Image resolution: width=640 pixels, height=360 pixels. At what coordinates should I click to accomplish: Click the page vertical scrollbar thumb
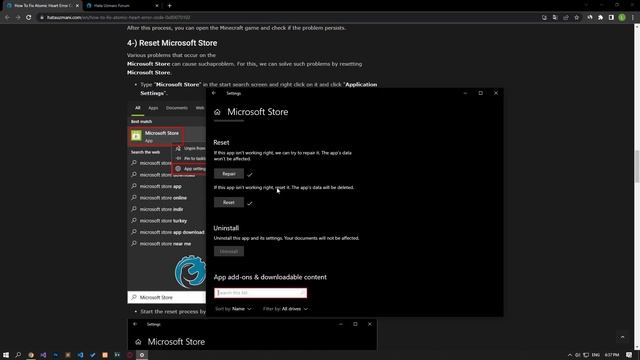[x=637, y=166]
